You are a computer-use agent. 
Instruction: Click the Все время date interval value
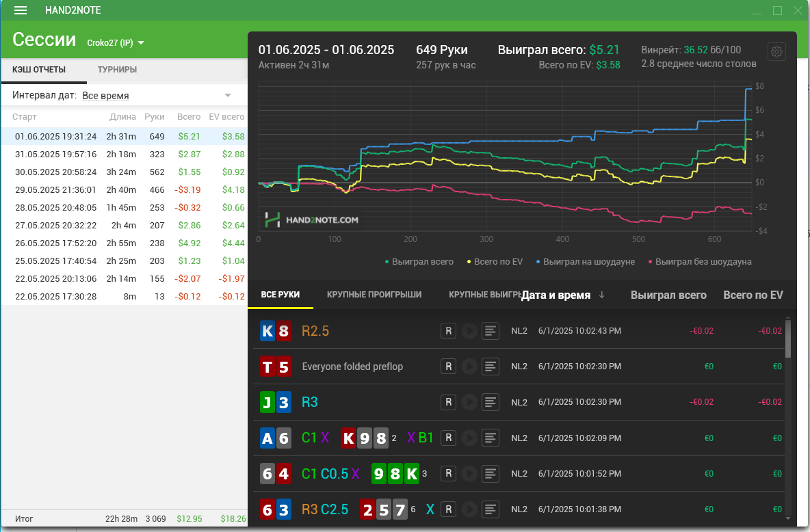[105, 96]
